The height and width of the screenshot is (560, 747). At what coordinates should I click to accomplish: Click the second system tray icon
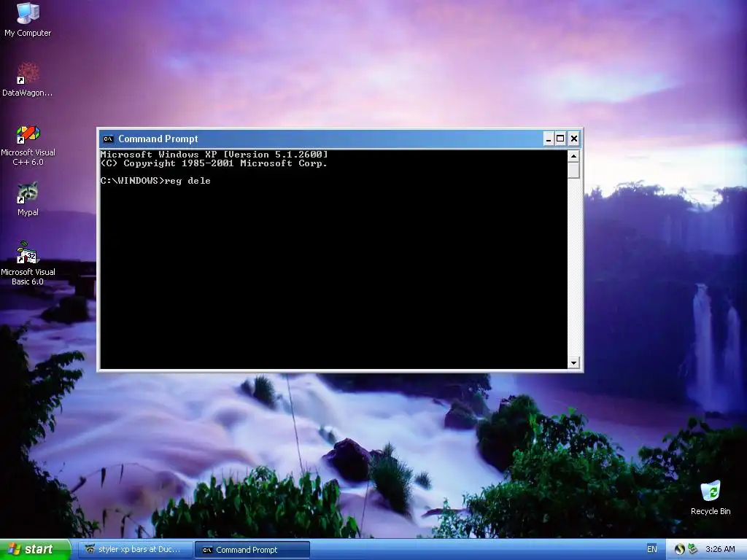pos(692,549)
